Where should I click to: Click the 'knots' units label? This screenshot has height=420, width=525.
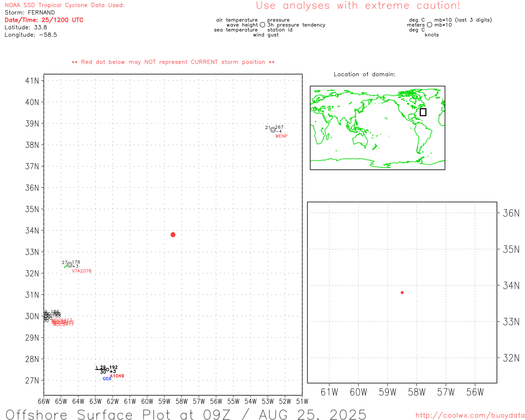pos(432,34)
